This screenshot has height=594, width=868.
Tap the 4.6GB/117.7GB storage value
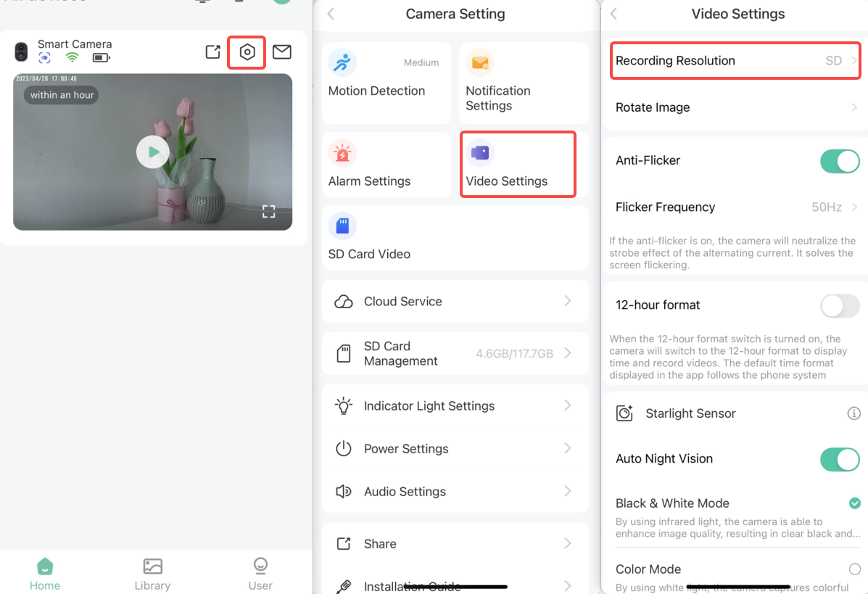514,354
